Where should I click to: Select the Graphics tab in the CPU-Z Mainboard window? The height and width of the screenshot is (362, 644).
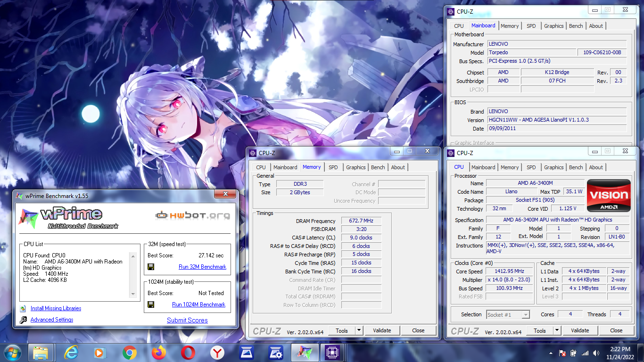coord(554,26)
